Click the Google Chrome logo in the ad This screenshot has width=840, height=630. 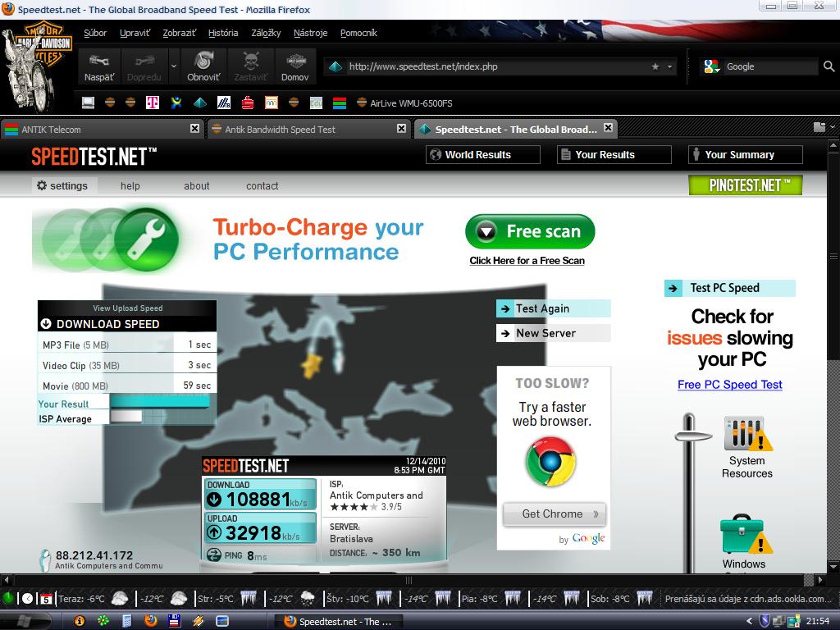pos(550,461)
